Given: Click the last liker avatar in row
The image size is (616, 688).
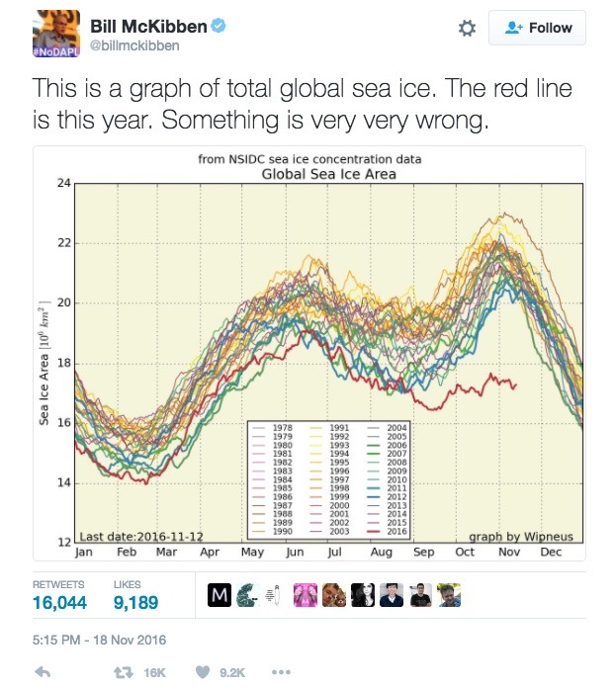Looking at the screenshot, I should point(451,595).
